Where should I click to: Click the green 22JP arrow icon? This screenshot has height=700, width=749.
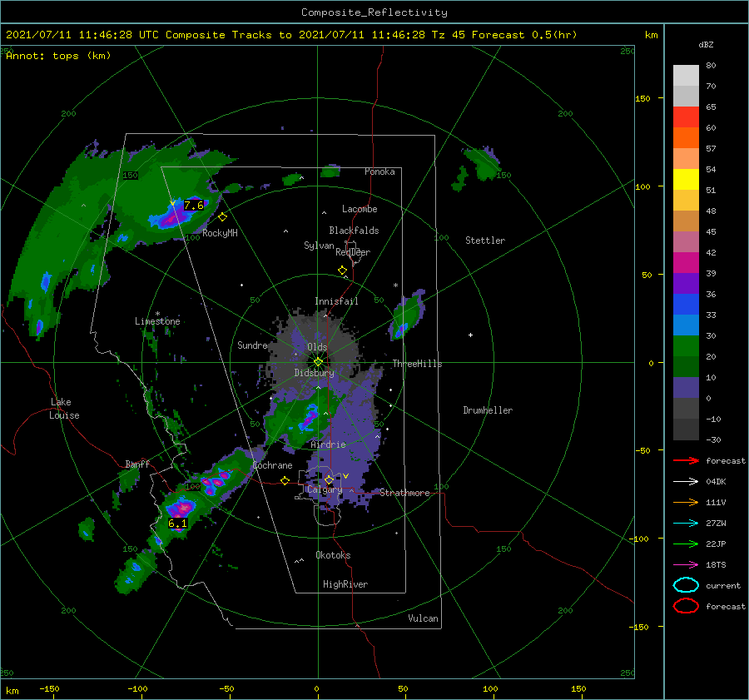(x=686, y=544)
